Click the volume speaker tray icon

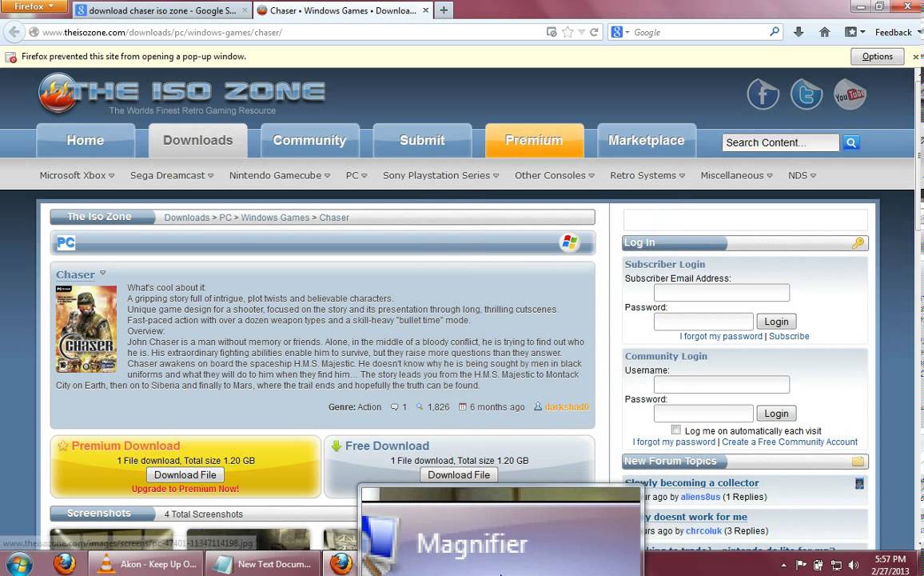coord(853,565)
